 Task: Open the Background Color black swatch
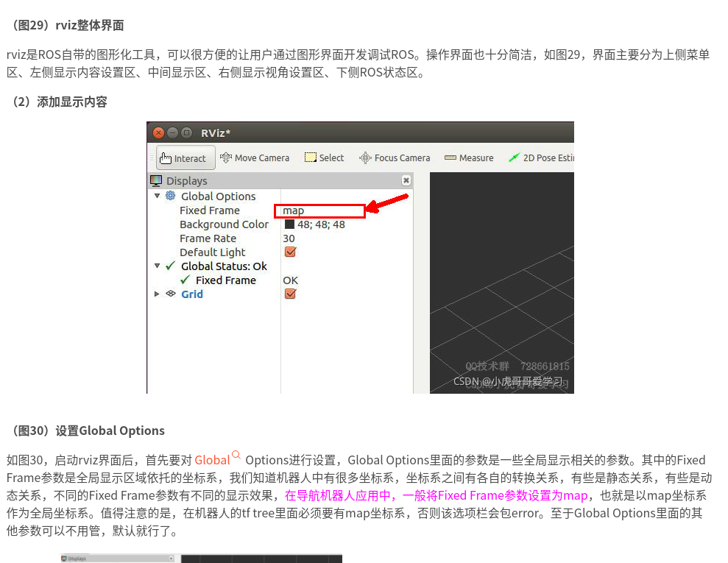pyautogui.click(x=289, y=224)
